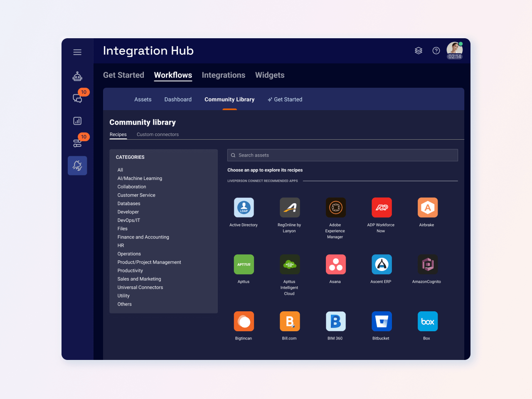Select the integration plug sidebar icon
Screen dimensions: 532x399
pos(77,165)
